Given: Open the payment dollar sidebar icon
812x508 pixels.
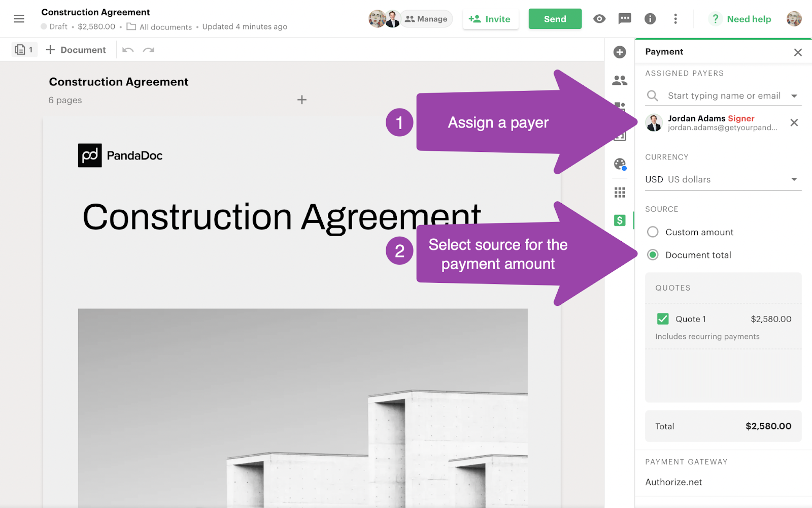Looking at the screenshot, I should point(620,220).
